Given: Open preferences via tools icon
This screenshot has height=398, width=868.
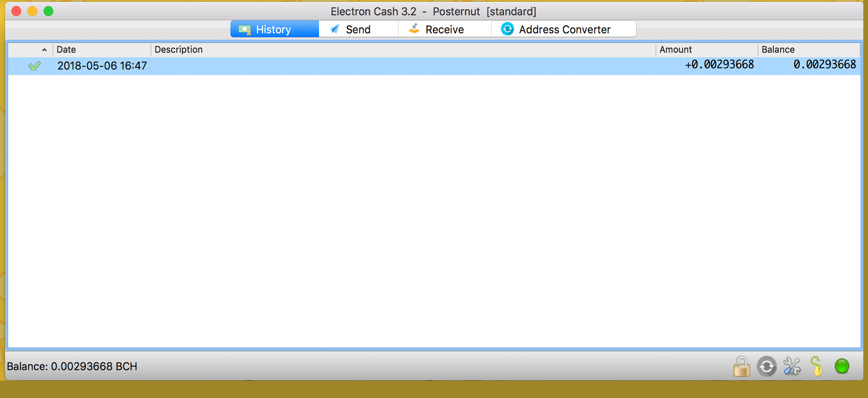Looking at the screenshot, I should (x=792, y=367).
